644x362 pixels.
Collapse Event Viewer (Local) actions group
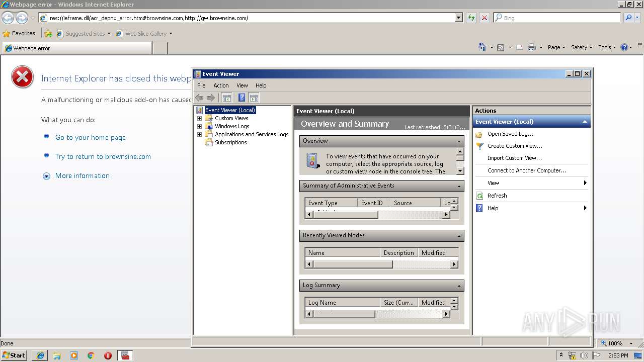(585, 122)
